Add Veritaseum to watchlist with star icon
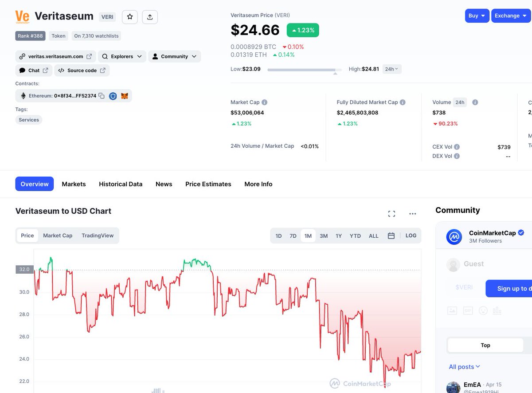The width and height of the screenshot is (532, 393). [130, 17]
